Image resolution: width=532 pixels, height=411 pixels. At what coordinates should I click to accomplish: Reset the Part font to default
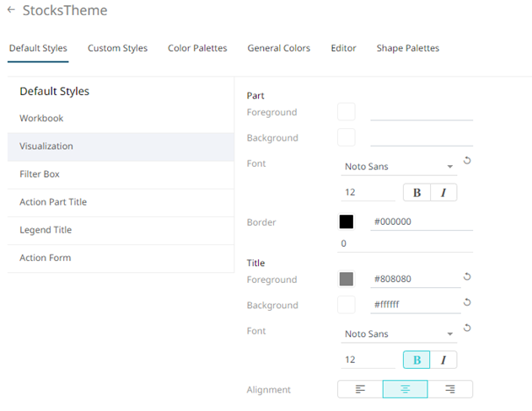[467, 159]
